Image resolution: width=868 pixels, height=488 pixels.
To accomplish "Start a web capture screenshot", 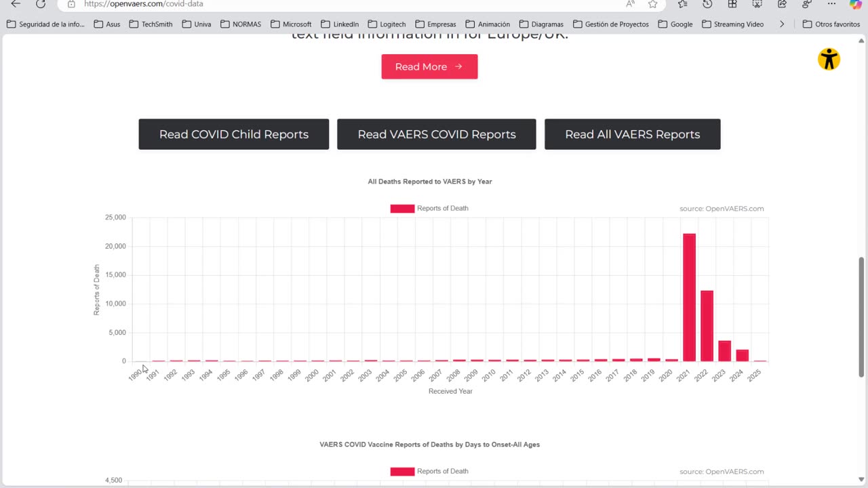I will pyautogui.click(x=757, y=4).
